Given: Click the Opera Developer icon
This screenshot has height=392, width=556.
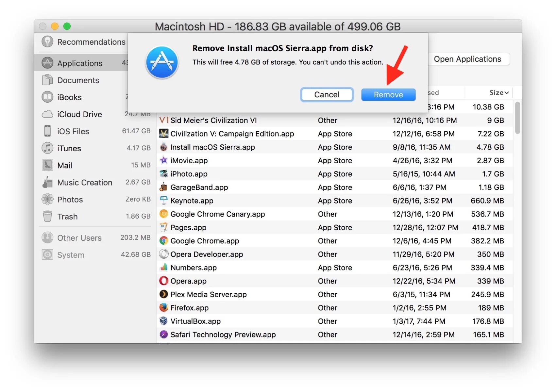Looking at the screenshot, I should (x=164, y=254).
